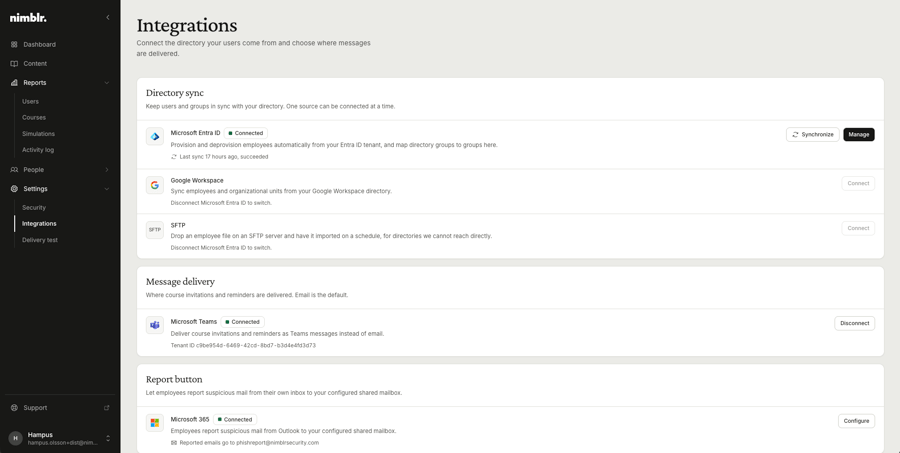
Task: Click Synchronize for Microsoft Entra ID
Action: [x=813, y=135]
